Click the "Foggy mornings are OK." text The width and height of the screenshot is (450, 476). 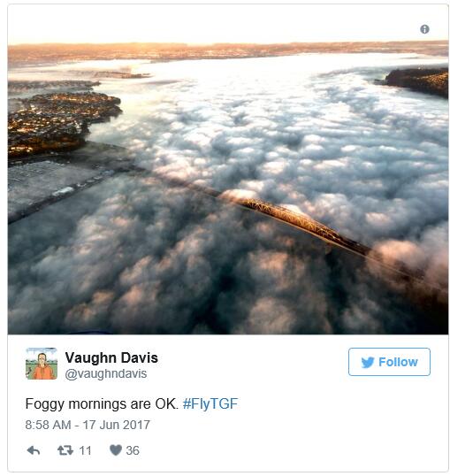click(x=102, y=404)
